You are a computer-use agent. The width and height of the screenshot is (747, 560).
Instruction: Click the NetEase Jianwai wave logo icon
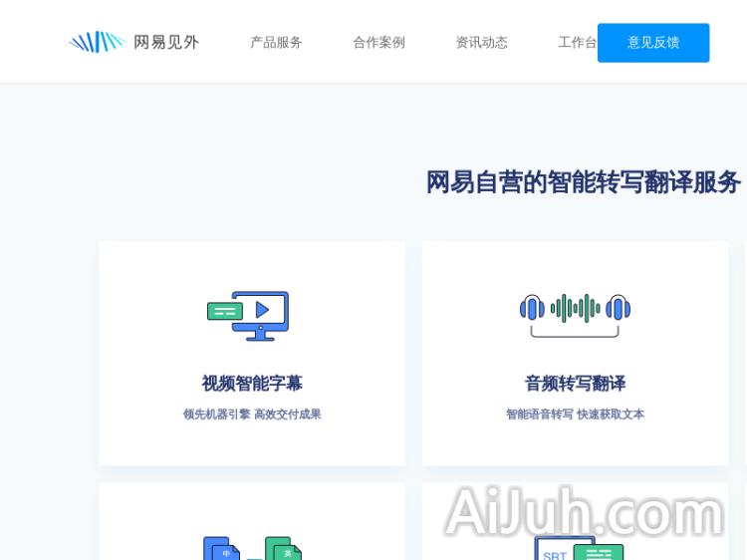click(96, 42)
